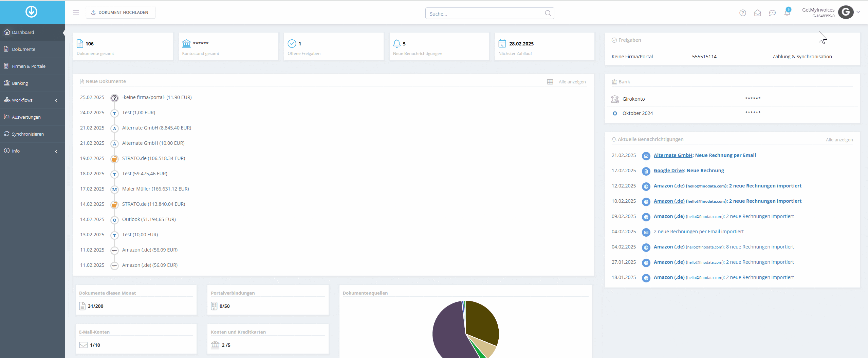Image resolution: width=868 pixels, height=358 pixels.
Task: Click the bell icon on Neue Benachrichtigungen card
Action: tap(397, 43)
